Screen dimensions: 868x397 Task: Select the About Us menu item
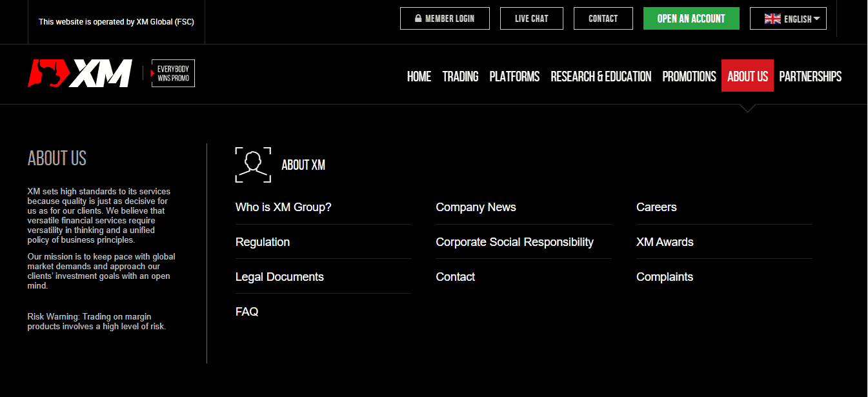point(747,76)
